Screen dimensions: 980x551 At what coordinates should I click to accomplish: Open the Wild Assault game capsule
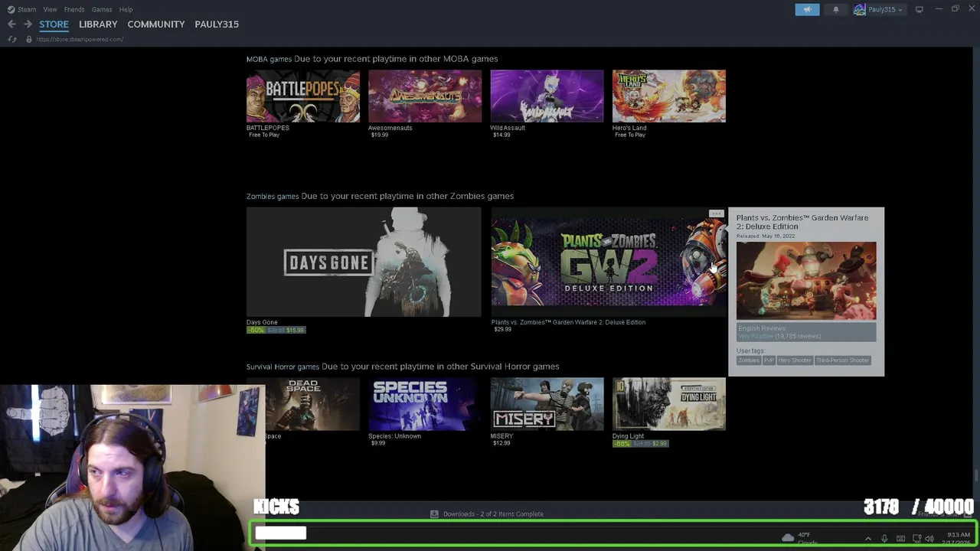point(547,96)
